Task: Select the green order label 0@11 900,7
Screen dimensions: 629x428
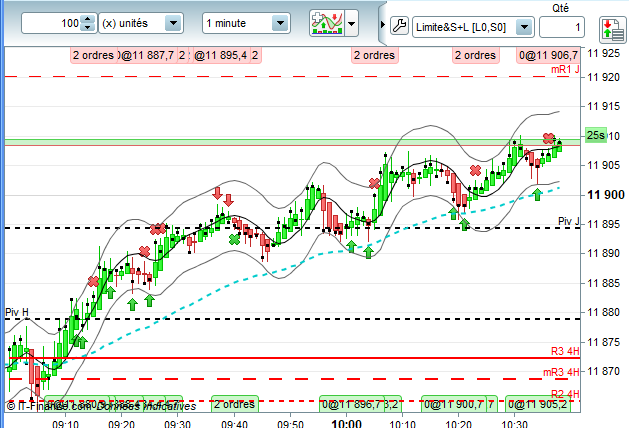Action: point(454,404)
